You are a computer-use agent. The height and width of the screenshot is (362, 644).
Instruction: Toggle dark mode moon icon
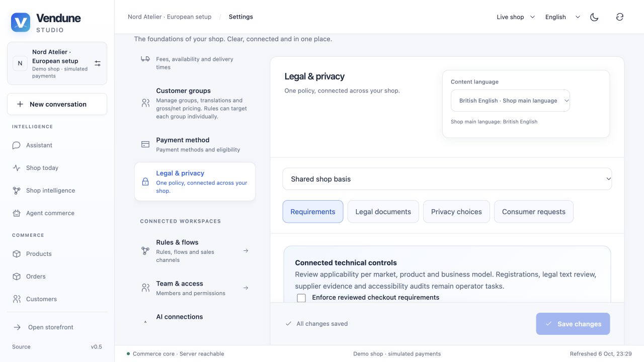point(594,17)
